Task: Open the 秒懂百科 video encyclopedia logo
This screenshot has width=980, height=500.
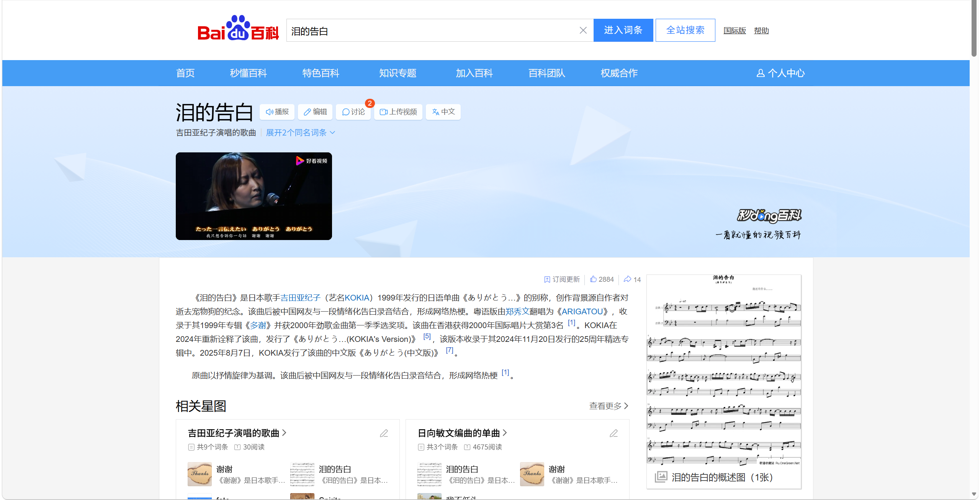Action: pyautogui.click(x=769, y=216)
